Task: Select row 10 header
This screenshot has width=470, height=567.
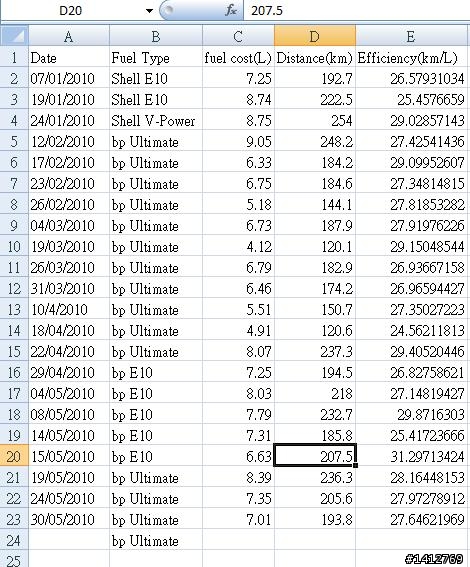Action: coord(14,246)
